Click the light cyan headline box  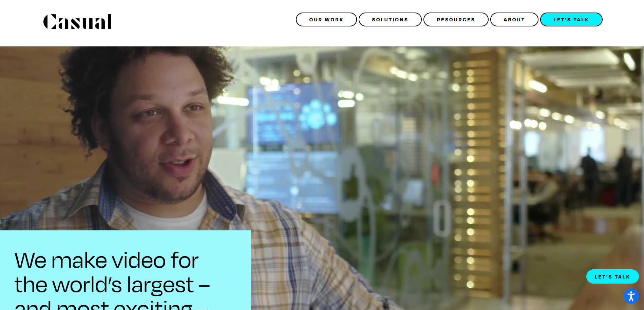point(126,270)
